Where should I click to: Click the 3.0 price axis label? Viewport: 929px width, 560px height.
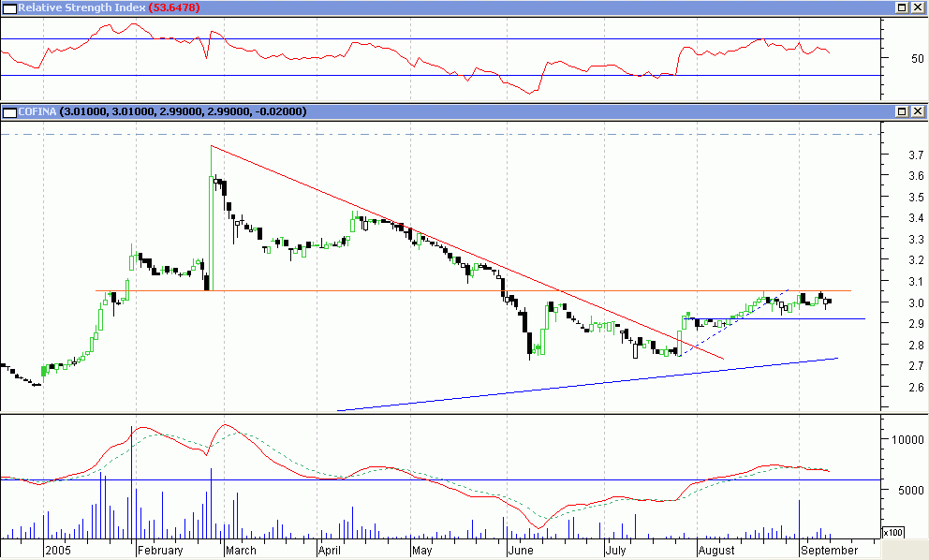tap(916, 302)
